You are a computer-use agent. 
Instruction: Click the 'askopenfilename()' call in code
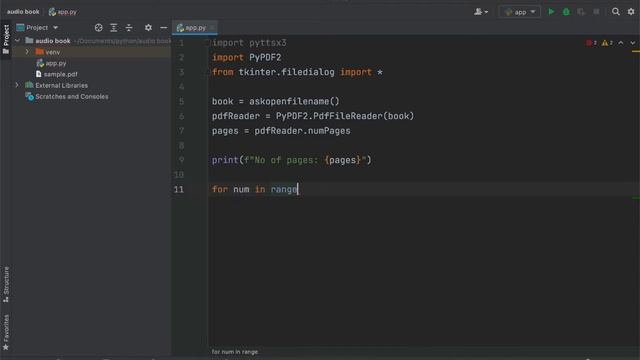pyautogui.click(x=294, y=102)
